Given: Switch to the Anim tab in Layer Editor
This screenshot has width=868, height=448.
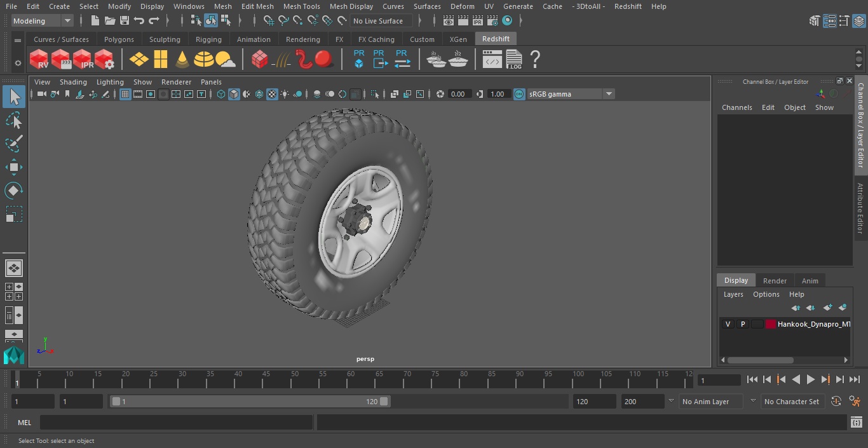Looking at the screenshot, I should 810,281.
